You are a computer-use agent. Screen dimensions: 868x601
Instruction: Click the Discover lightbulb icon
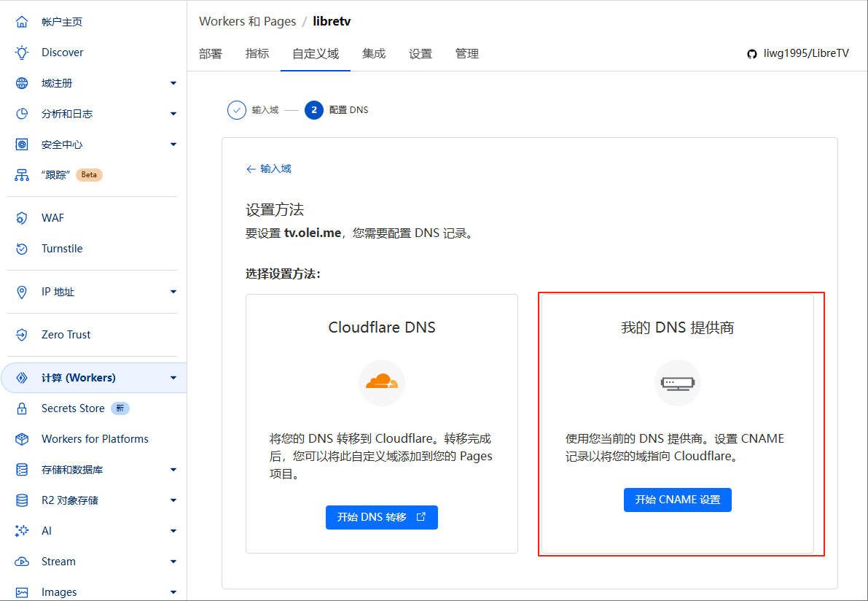[22, 53]
